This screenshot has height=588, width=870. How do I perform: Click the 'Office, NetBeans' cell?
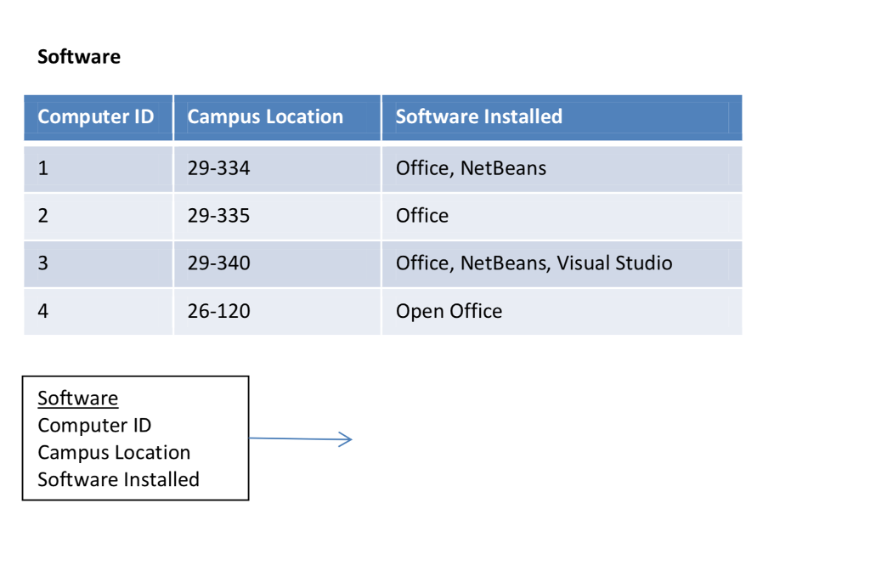pos(562,168)
